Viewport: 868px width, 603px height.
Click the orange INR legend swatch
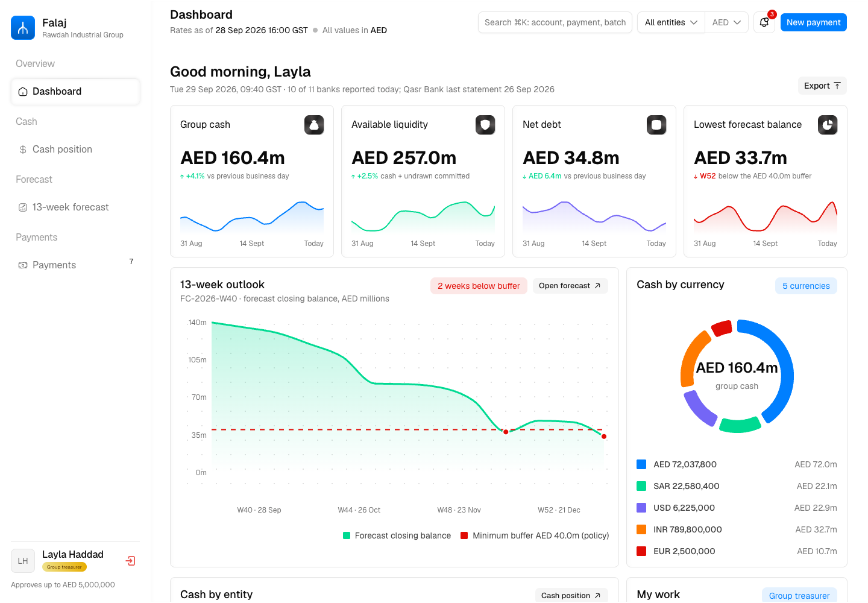[x=641, y=529]
